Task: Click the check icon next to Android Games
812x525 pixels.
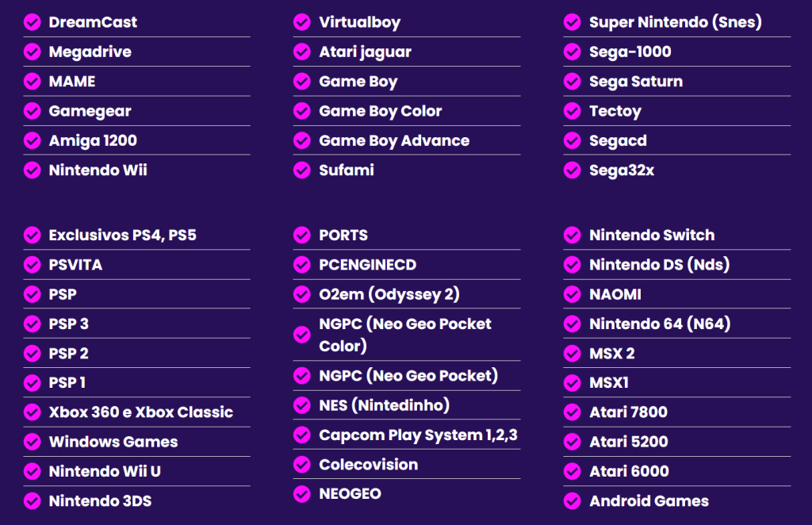Action: [x=573, y=501]
